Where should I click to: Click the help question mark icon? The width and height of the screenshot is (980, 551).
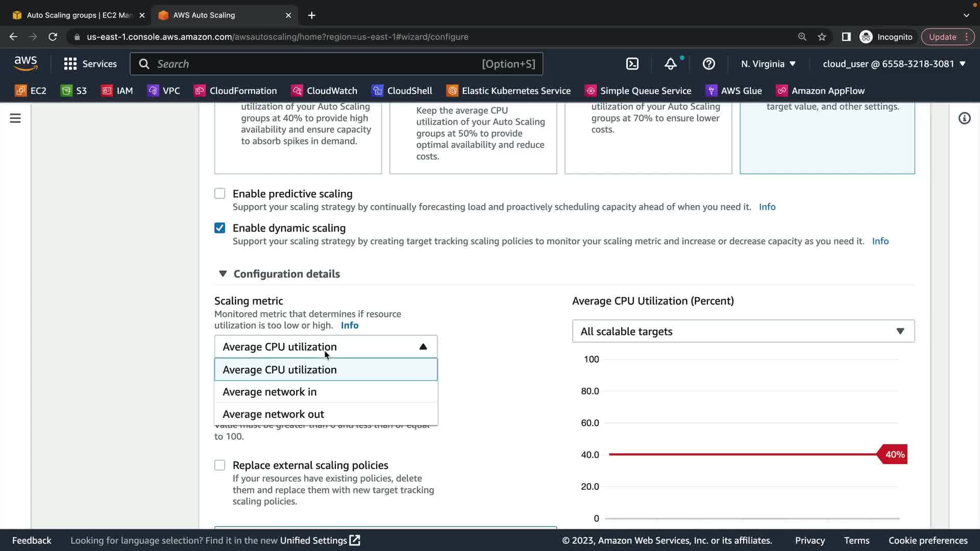[x=708, y=64]
